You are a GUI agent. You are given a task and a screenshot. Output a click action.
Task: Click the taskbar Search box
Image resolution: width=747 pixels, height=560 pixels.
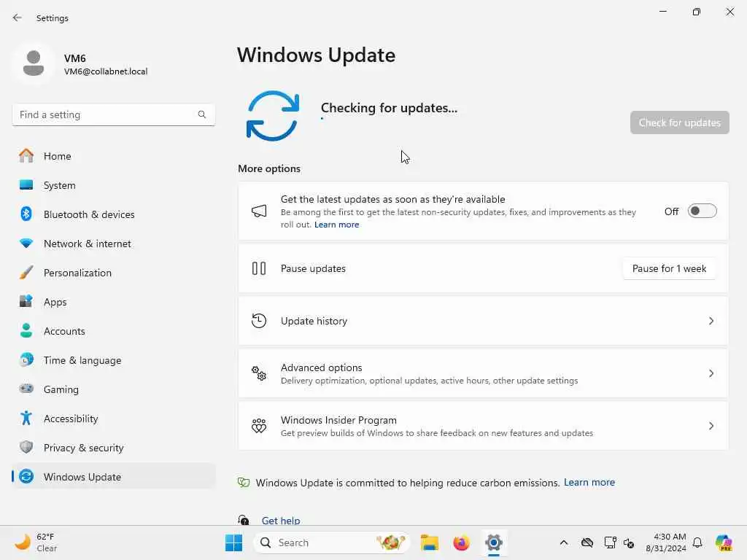tap(332, 542)
